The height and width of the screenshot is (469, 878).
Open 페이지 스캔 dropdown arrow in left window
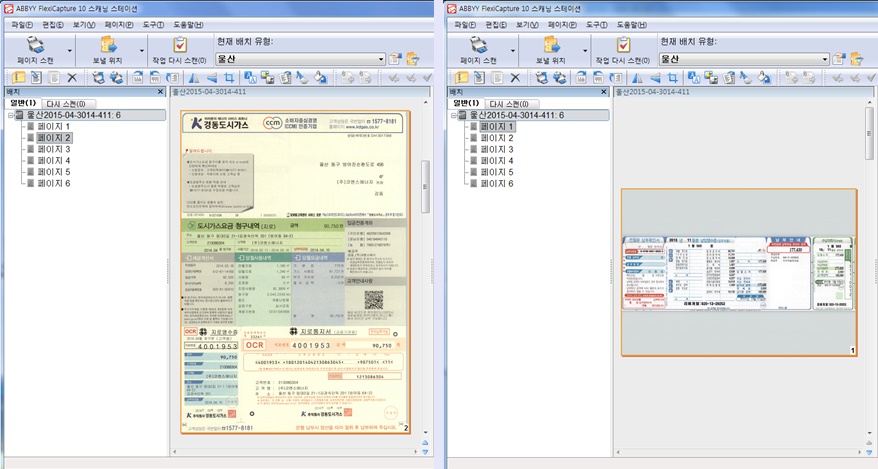coord(70,50)
